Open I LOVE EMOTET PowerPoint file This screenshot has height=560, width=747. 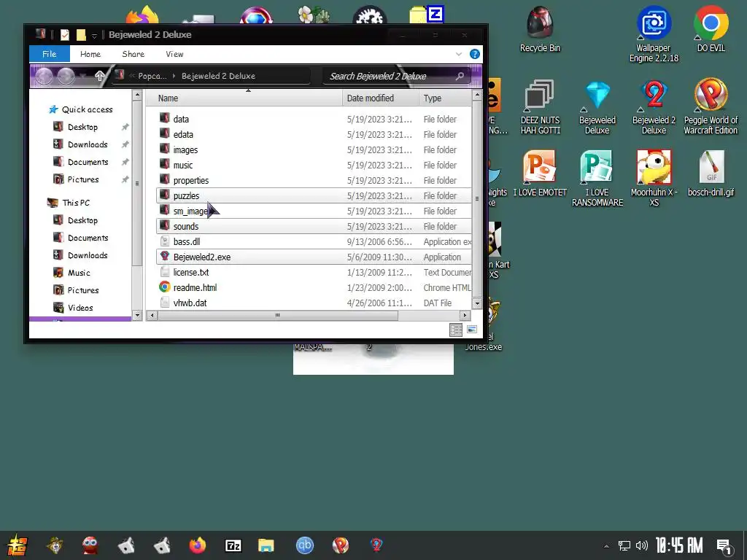pyautogui.click(x=540, y=174)
